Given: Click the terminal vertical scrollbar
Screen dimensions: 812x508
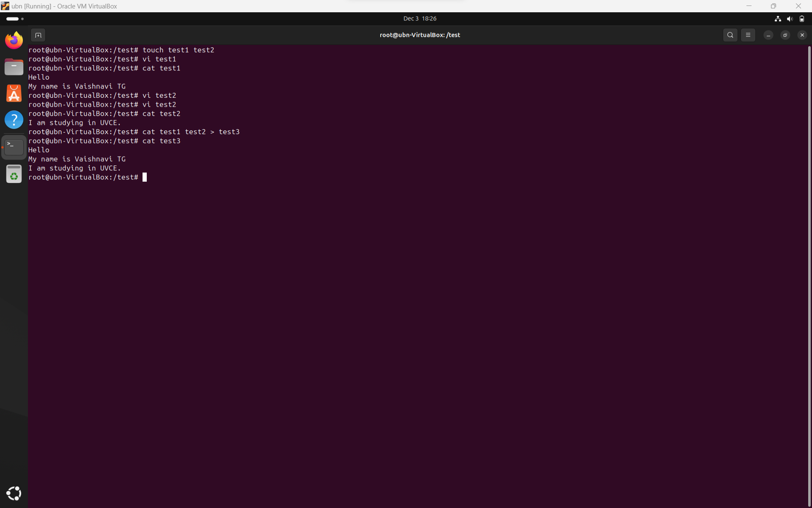Looking at the screenshot, I should click(809, 275).
